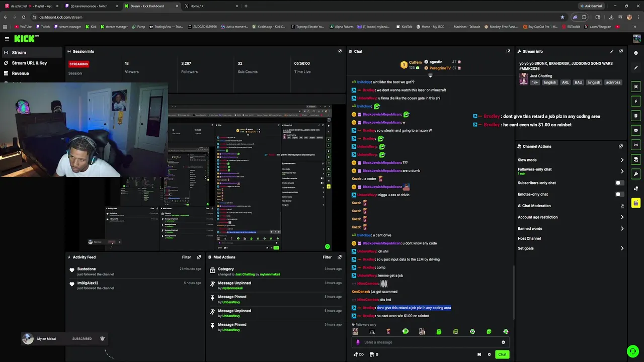Click the channel points icon under chat
Viewport: 644px width, 362px height.
(x=358, y=354)
